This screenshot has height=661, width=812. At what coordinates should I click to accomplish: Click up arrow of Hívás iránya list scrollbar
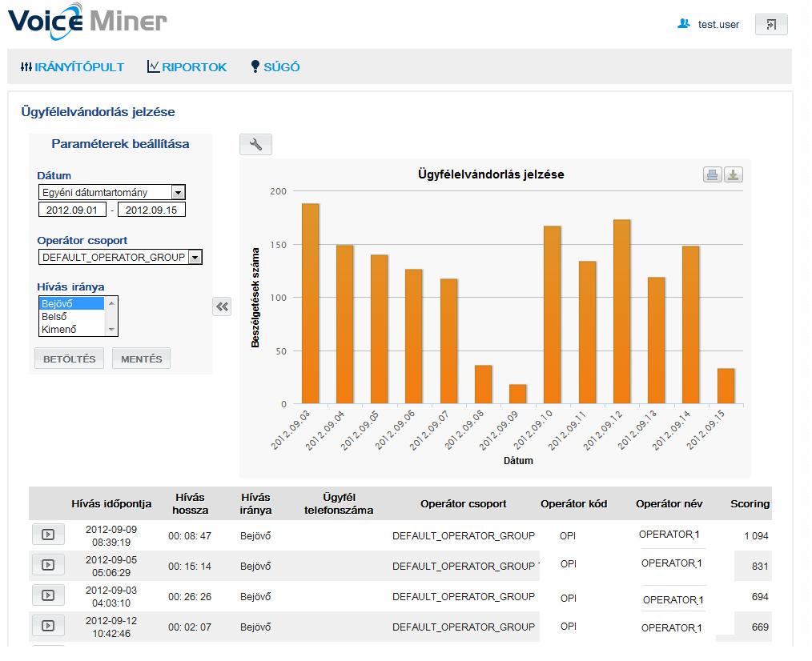[x=111, y=302]
